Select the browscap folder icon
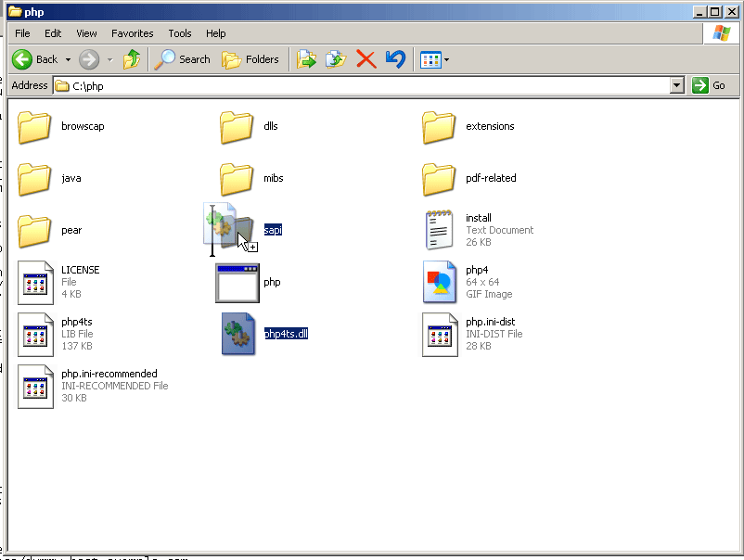 pos(34,127)
